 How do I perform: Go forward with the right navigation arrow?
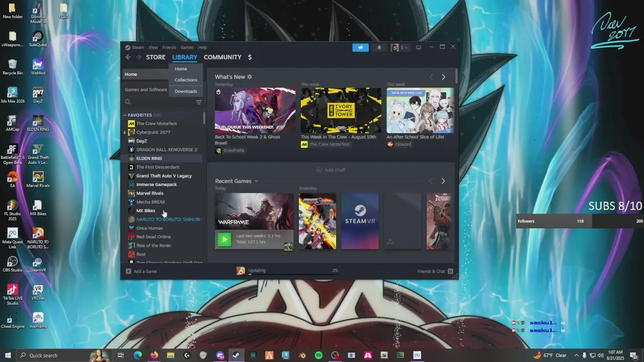138,57
